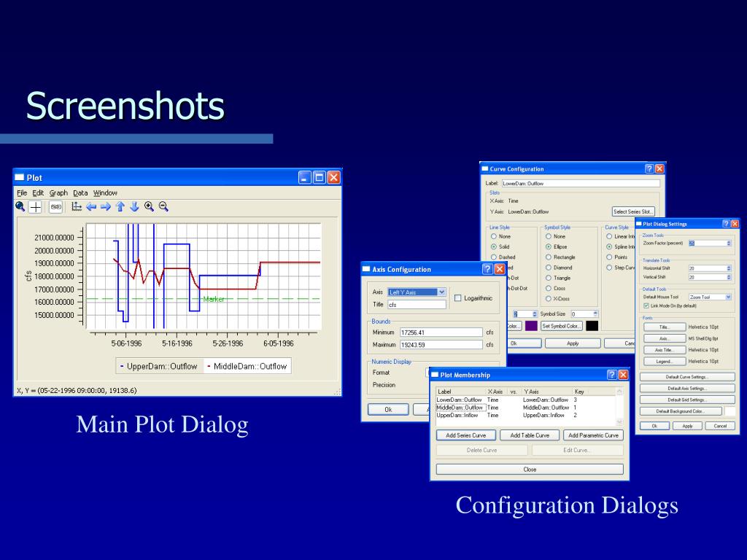Pan plot down with the down arrow
This screenshot has width=747, height=560.
pyautogui.click(x=134, y=206)
